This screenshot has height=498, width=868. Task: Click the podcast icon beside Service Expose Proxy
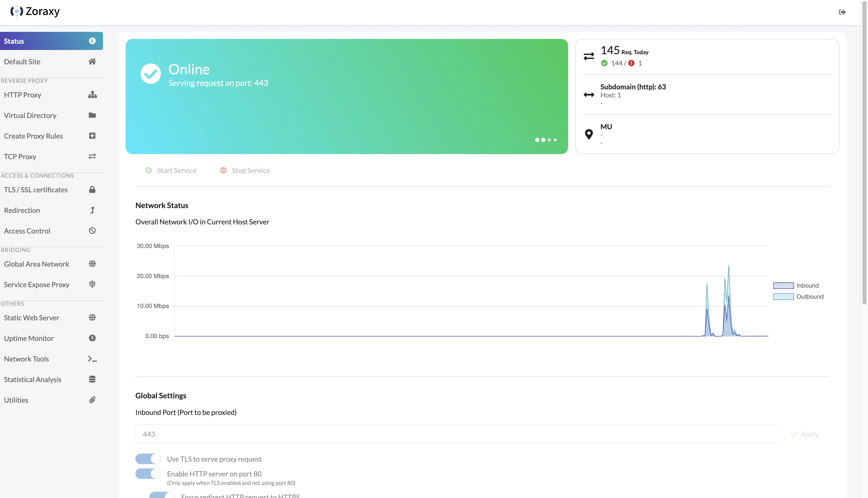tap(92, 284)
